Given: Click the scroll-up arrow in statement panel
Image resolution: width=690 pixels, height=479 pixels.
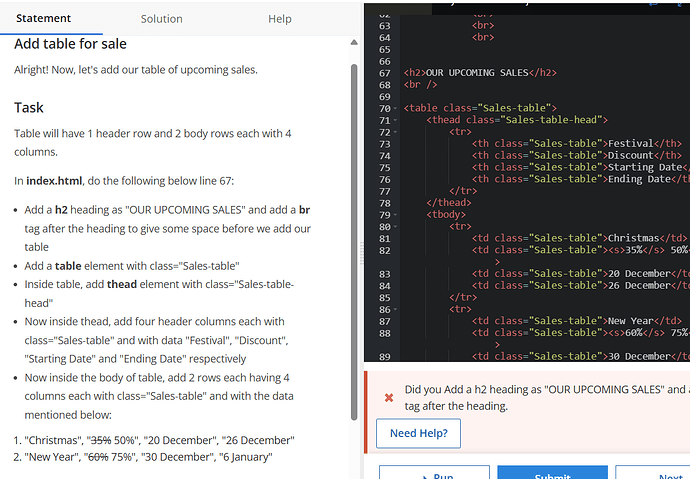Looking at the screenshot, I should 354,42.
